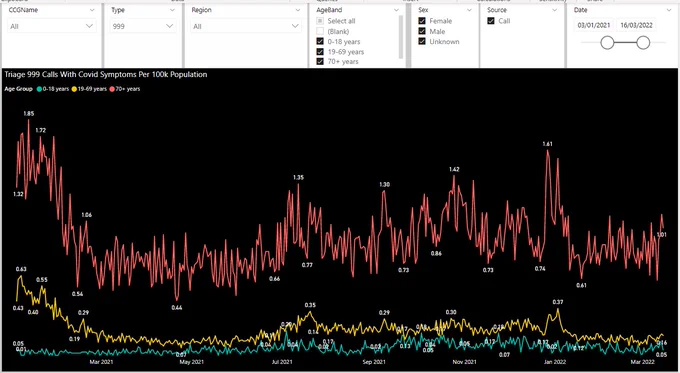Click the end date field 16/03/2022
The height and width of the screenshot is (373, 680).
636,25
